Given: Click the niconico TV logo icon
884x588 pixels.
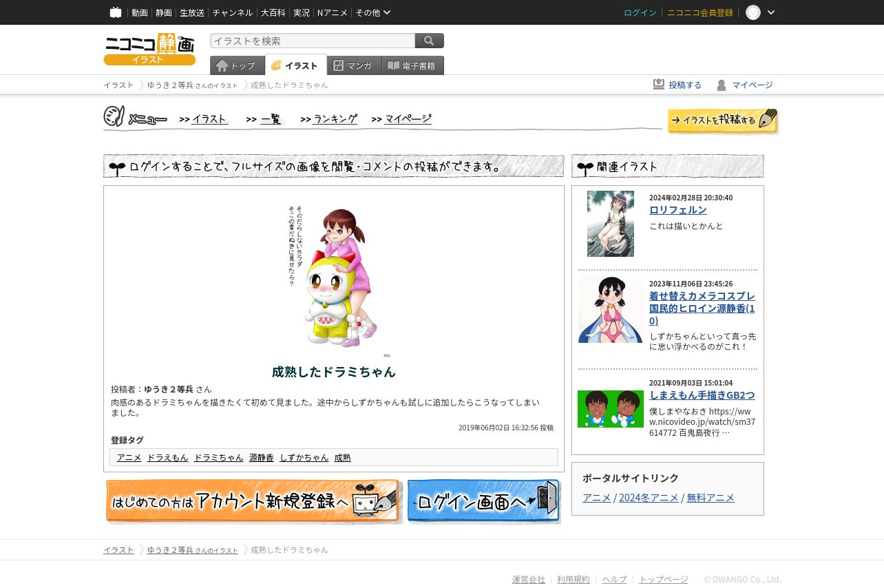Looking at the screenshot, I should [x=116, y=12].
